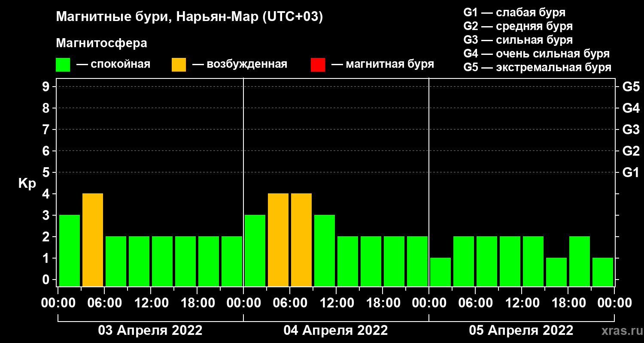644x343 pixels.
Task: Click the 06:00–09:00 orange bar on 04 Апреля
Action: tap(301, 240)
